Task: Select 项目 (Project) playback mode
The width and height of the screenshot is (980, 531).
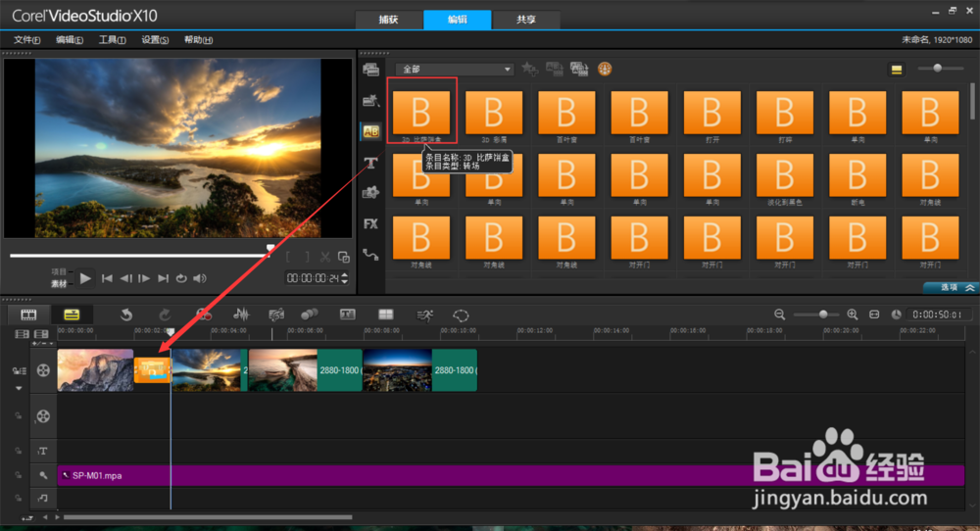Action: click(59, 271)
